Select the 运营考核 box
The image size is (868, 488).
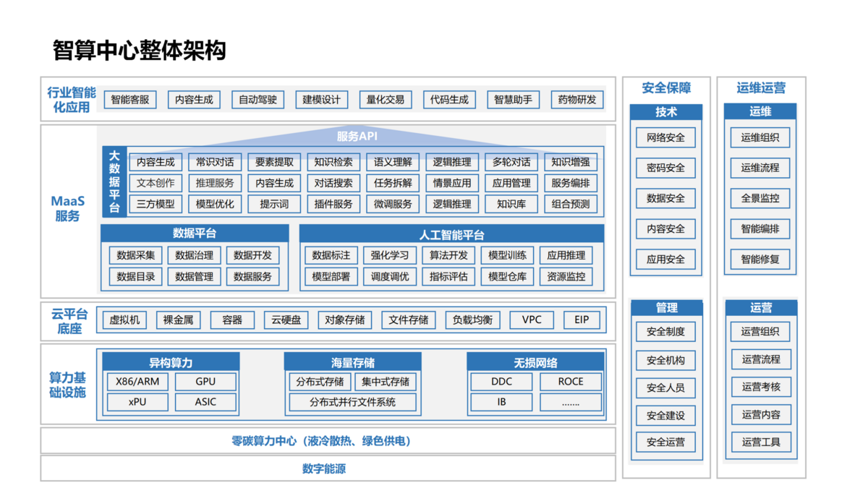760,387
